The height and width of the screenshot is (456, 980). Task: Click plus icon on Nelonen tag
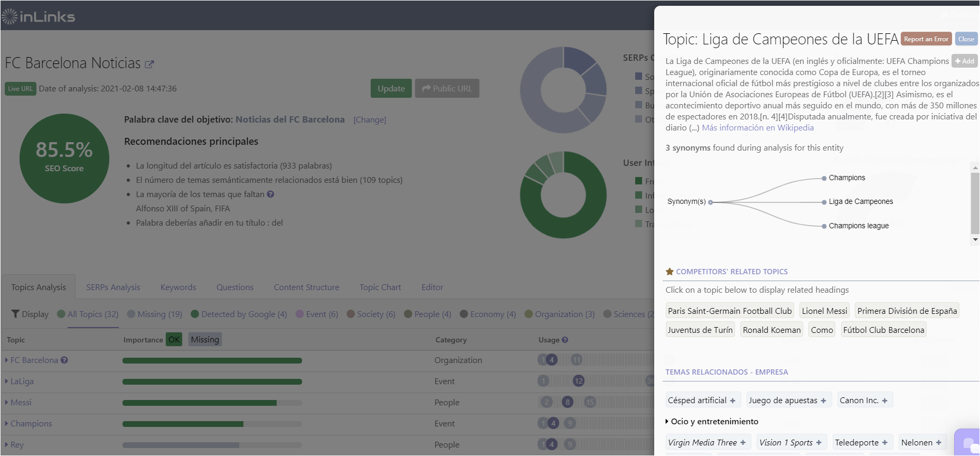[x=939, y=443]
